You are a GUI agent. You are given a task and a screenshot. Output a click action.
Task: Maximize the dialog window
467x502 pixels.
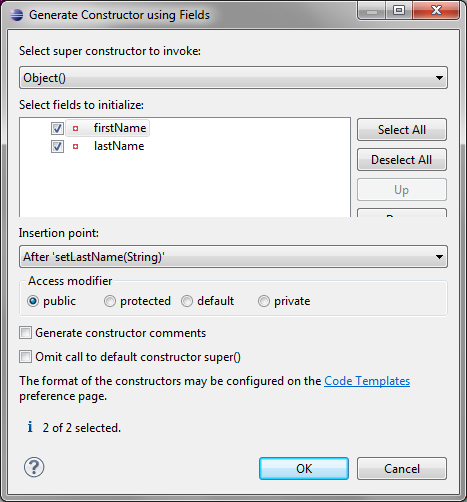pyautogui.click(x=399, y=11)
